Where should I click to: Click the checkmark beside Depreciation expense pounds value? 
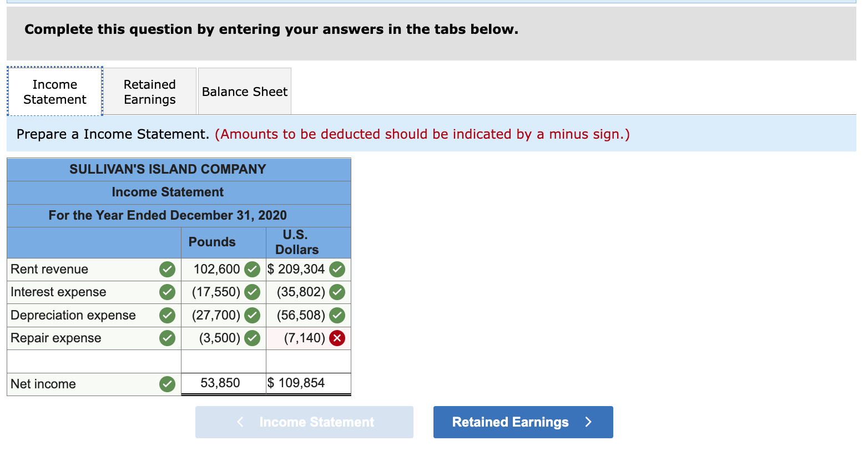252,315
